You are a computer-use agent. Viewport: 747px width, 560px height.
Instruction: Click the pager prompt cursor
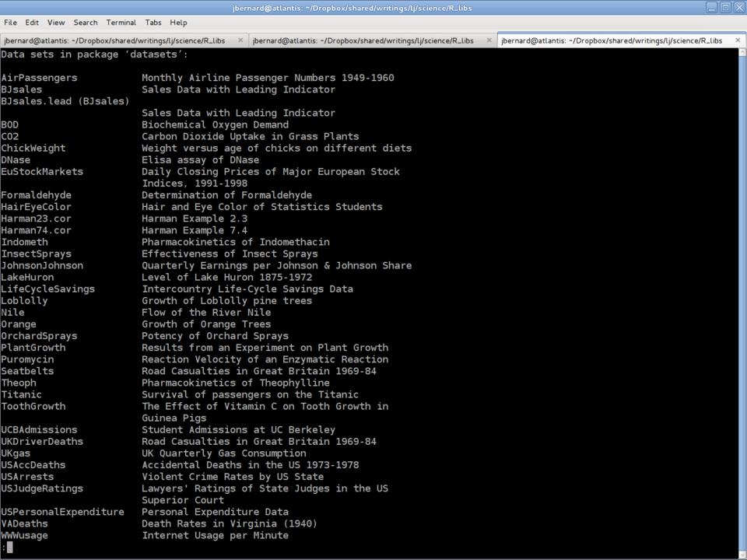[9, 547]
